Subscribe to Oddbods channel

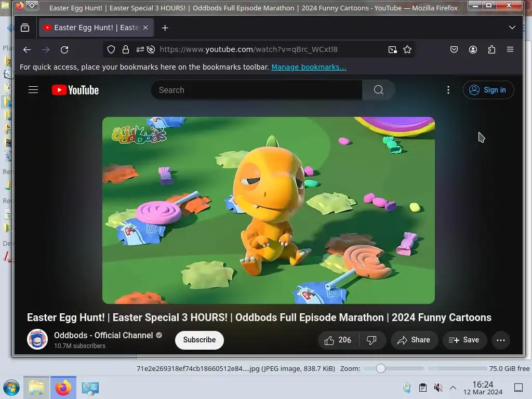click(199, 340)
